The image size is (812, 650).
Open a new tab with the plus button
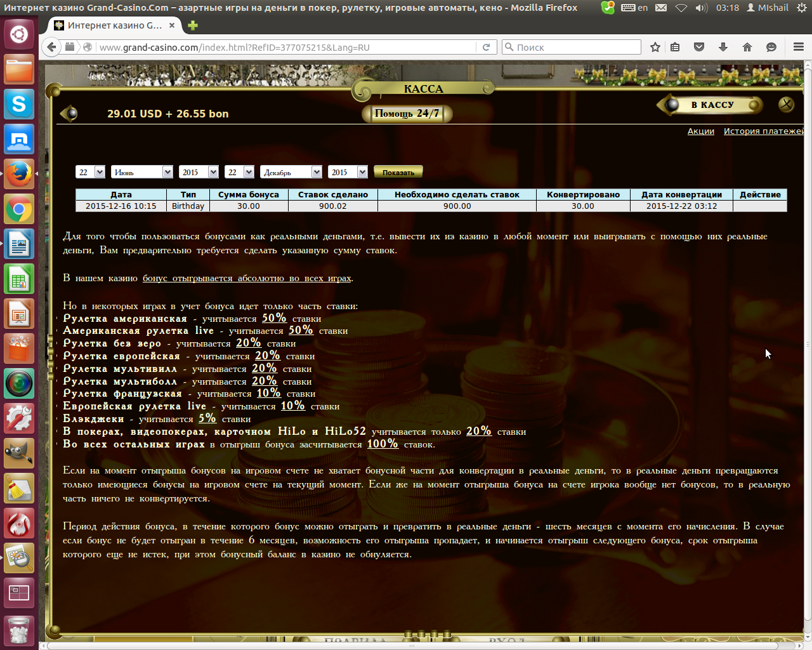193,25
